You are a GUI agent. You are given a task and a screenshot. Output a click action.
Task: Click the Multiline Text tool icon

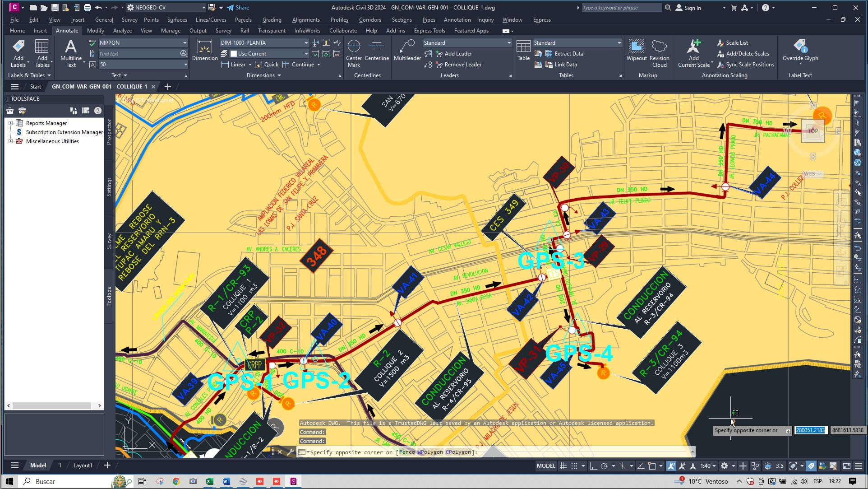(71, 47)
